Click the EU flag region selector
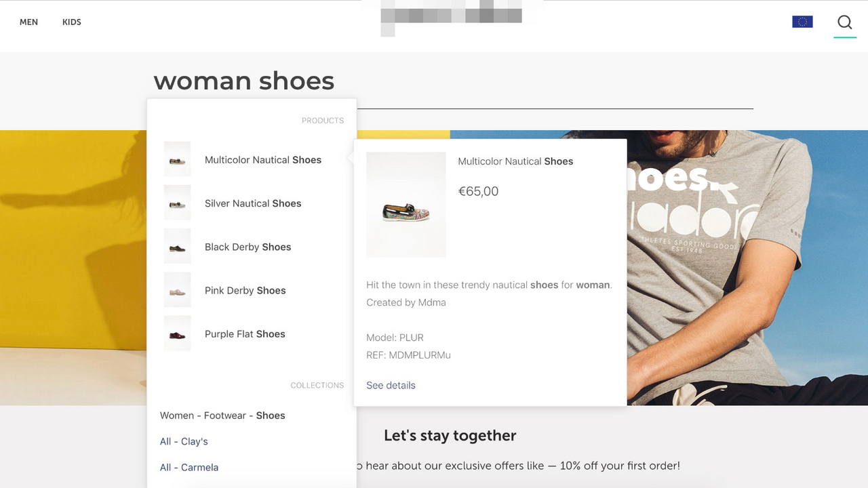The height and width of the screenshot is (488, 868). coord(802,22)
